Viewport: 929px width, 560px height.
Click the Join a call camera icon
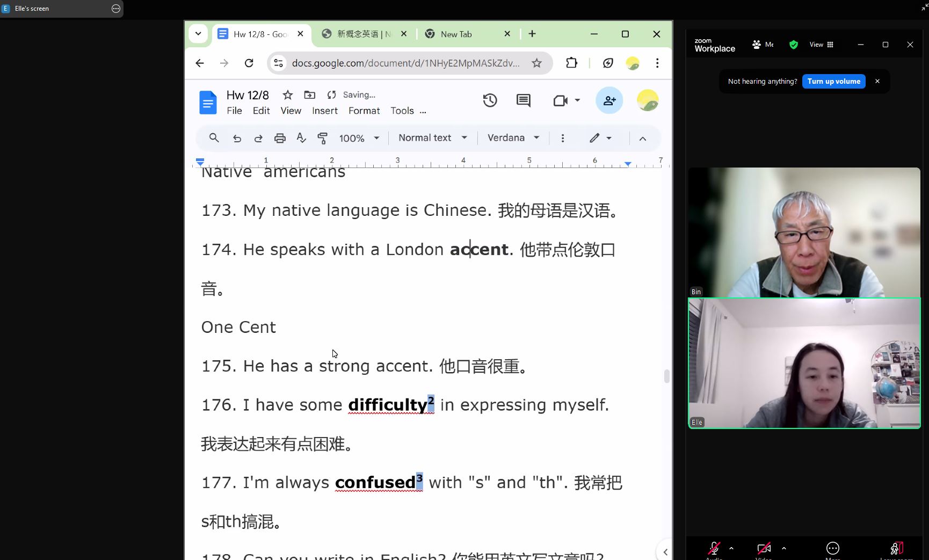click(561, 100)
